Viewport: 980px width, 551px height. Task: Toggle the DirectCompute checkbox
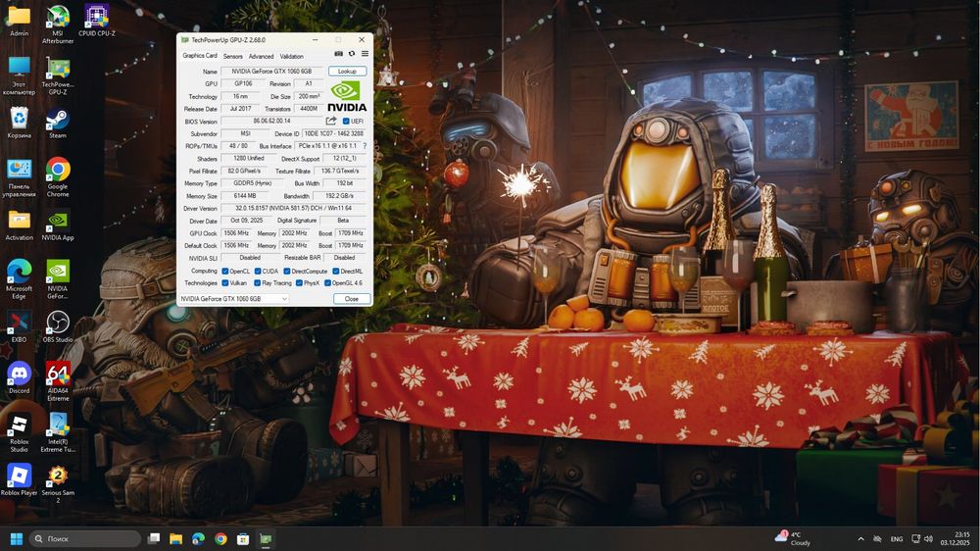[x=287, y=271]
